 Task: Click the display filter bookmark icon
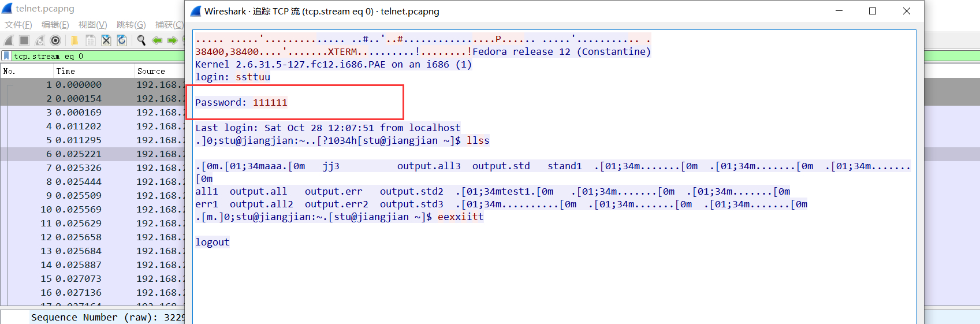tap(6, 56)
